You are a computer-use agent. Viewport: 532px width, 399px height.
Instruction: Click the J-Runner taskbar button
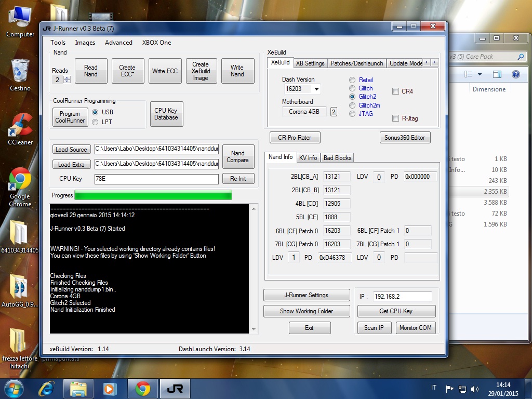[x=175, y=389]
